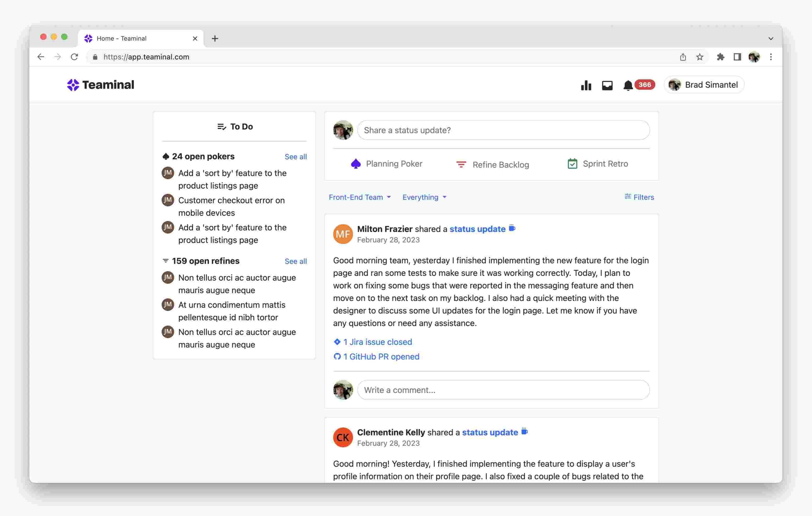Click the spade icon next to 24 open pokers
812x516 pixels.
point(166,156)
